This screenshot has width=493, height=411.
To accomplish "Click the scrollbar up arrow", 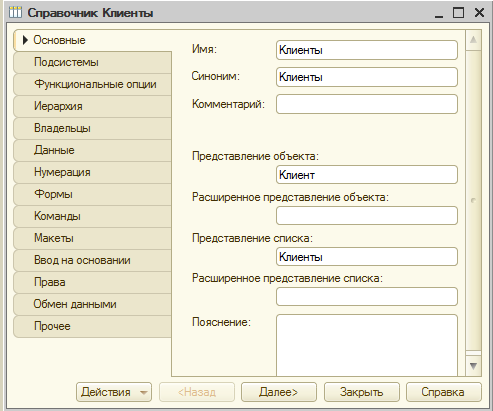I will click(x=473, y=40).
